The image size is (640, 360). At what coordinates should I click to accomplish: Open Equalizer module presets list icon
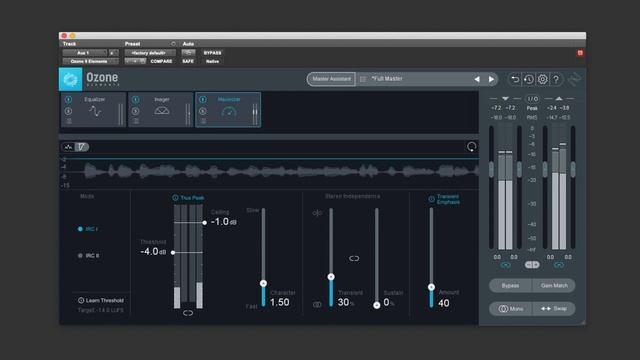coord(69,121)
